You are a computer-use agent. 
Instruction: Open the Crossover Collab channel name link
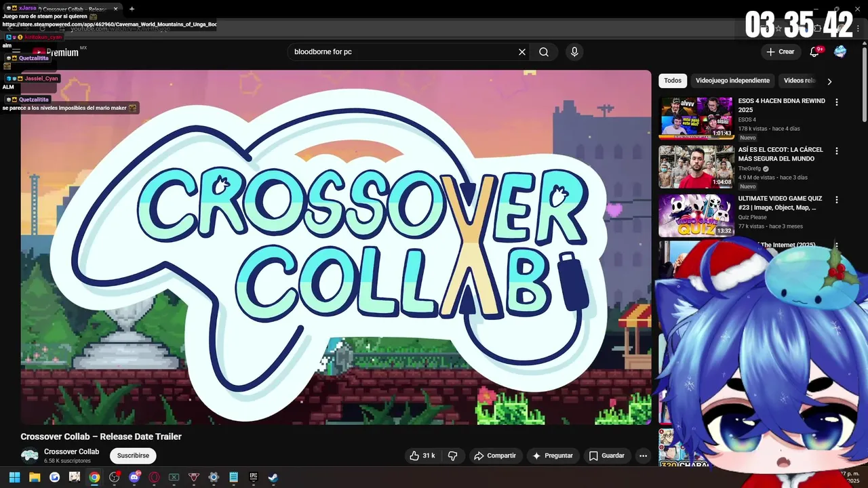[x=71, y=451]
